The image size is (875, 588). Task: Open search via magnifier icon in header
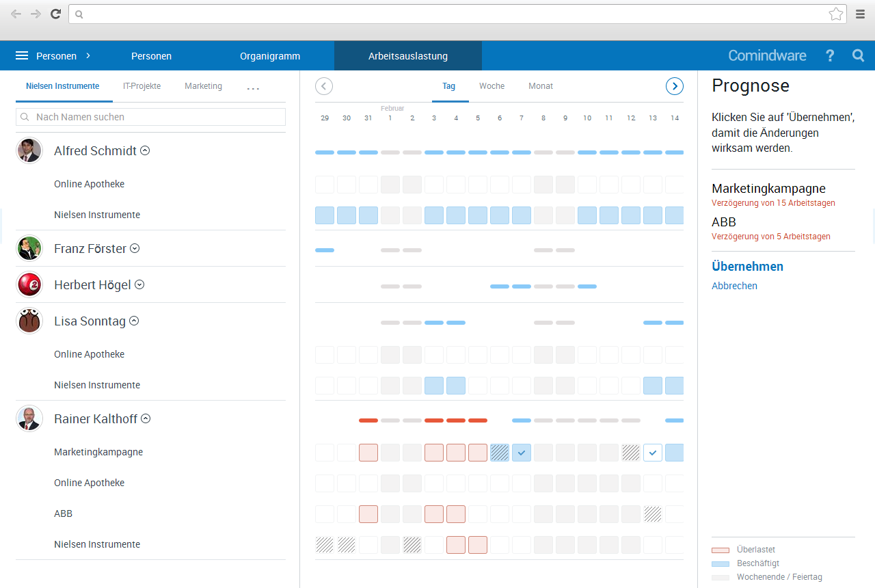point(859,56)
